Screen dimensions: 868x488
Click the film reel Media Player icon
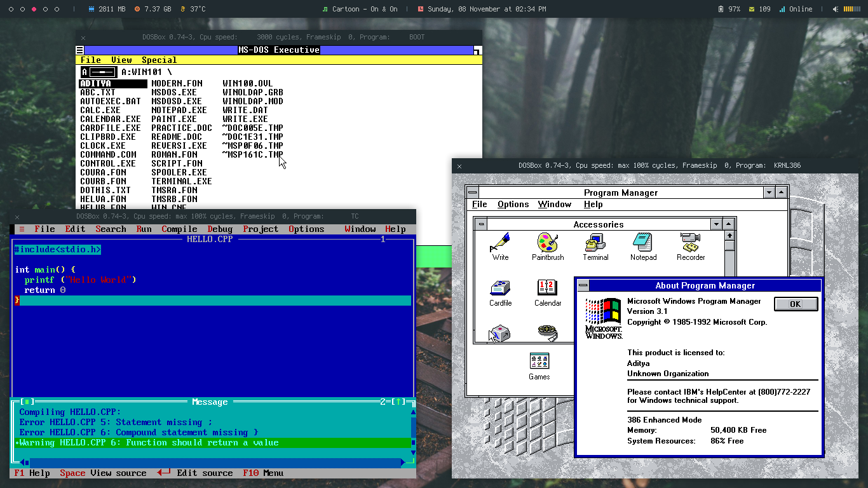[547, 333]
